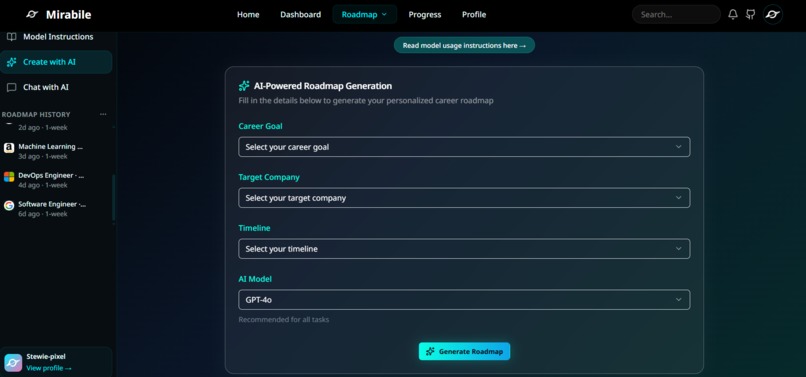Select Model Instructions in the sidebar
This screenshot has height=377, width=806.
coord(56,37)
